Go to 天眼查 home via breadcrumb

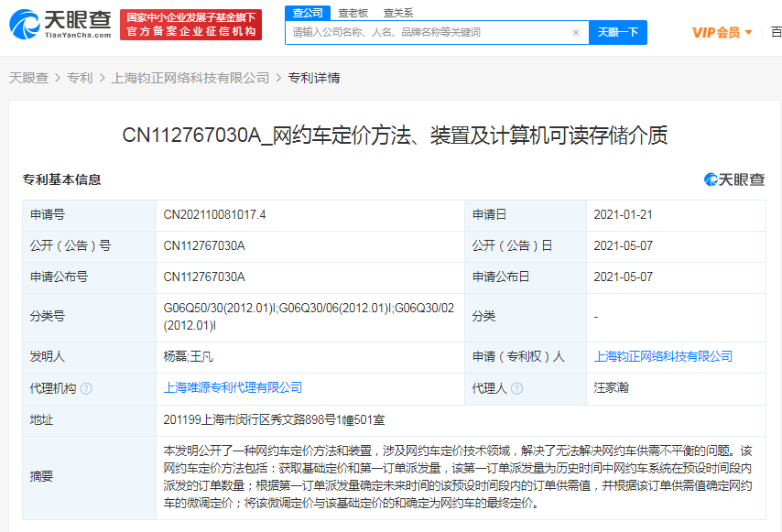(x=28, y=78)
